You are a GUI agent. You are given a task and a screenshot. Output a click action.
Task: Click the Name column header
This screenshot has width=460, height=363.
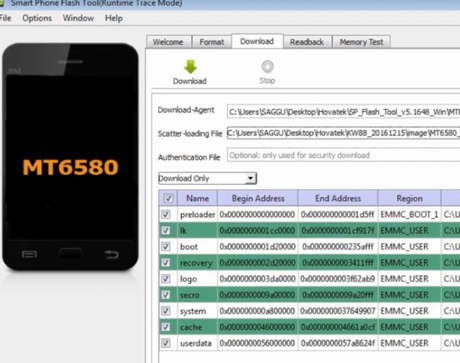click(198, 198)
